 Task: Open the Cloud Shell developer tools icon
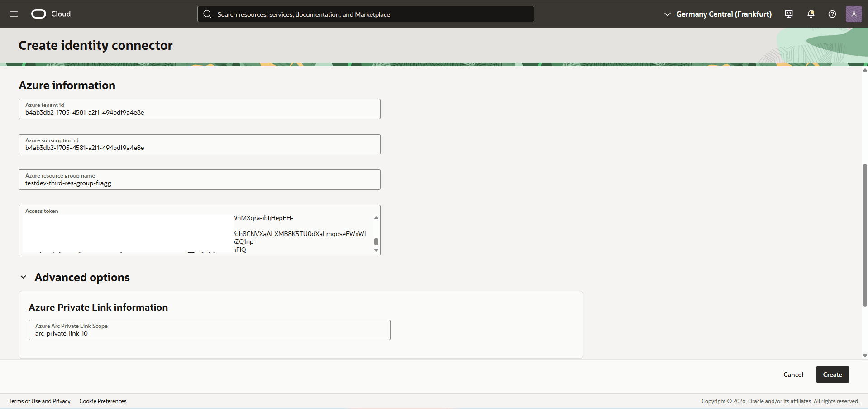[789, 14]
